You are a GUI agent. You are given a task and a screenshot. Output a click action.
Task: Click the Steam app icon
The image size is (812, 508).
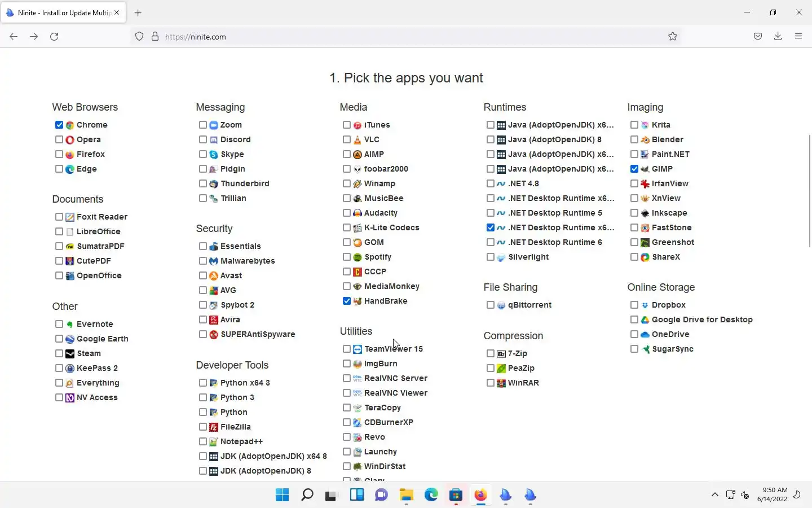click(x=70, y=353)
